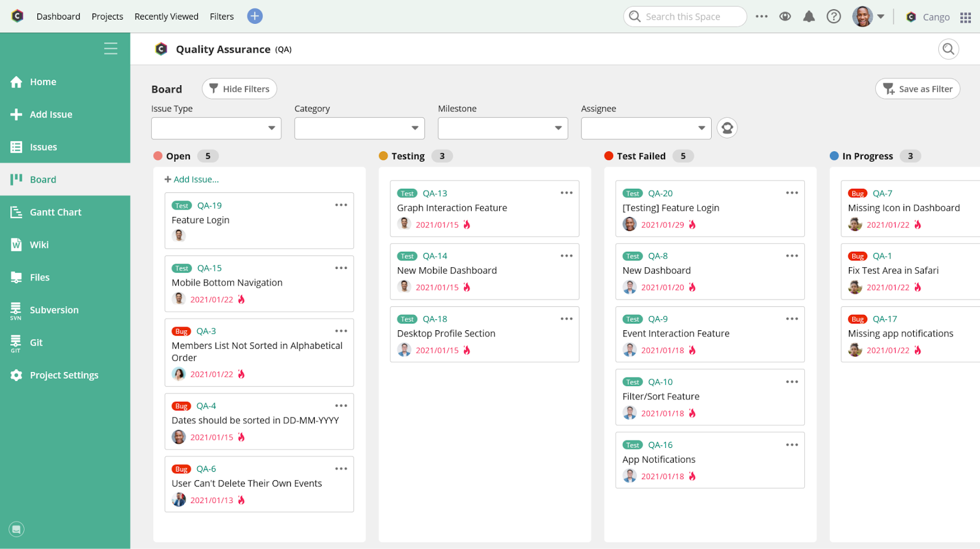Click the help question mark icon
Viewport: 980px width, 549px height.
pyautogui.click(x=834, y=17)
